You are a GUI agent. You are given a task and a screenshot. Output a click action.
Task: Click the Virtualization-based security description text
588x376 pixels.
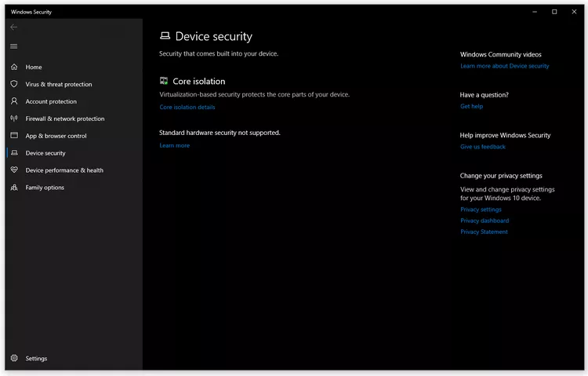coord(254,95)
